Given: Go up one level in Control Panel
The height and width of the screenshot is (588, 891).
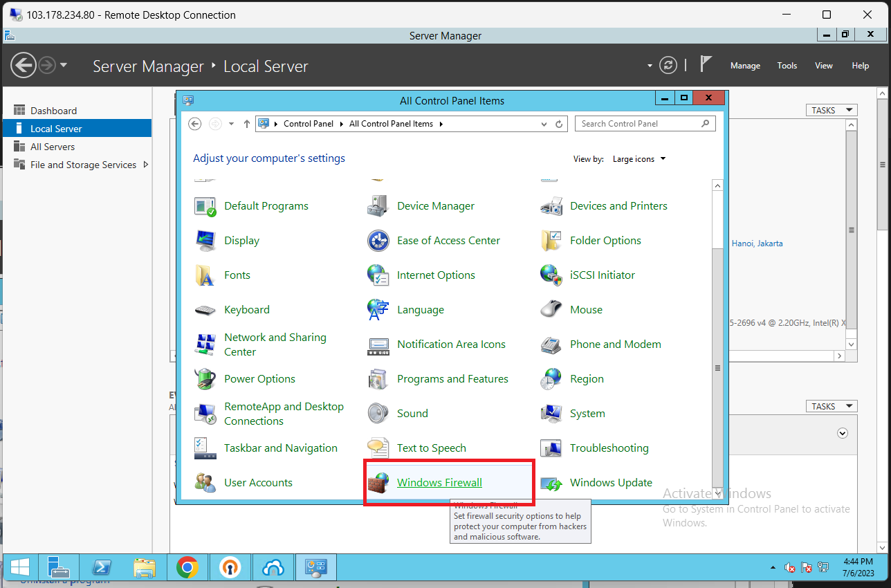Looking at the screenshot, I should click(247, 124).
